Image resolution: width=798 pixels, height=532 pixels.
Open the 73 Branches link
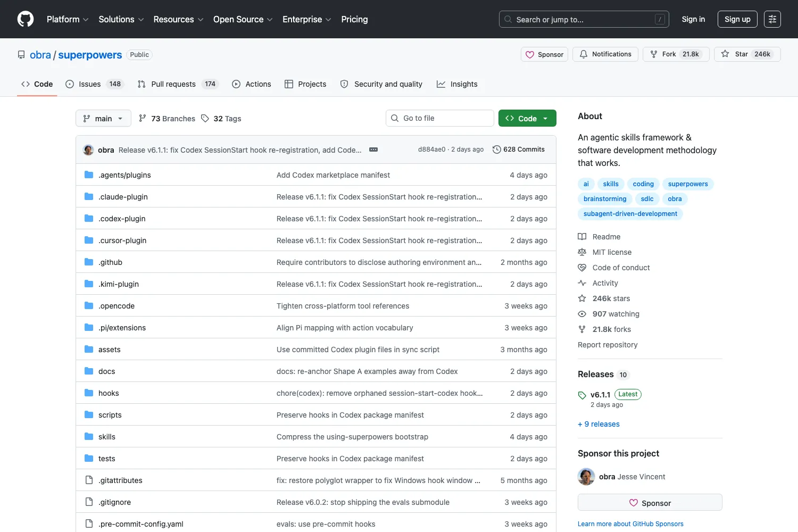pos(167,119)
